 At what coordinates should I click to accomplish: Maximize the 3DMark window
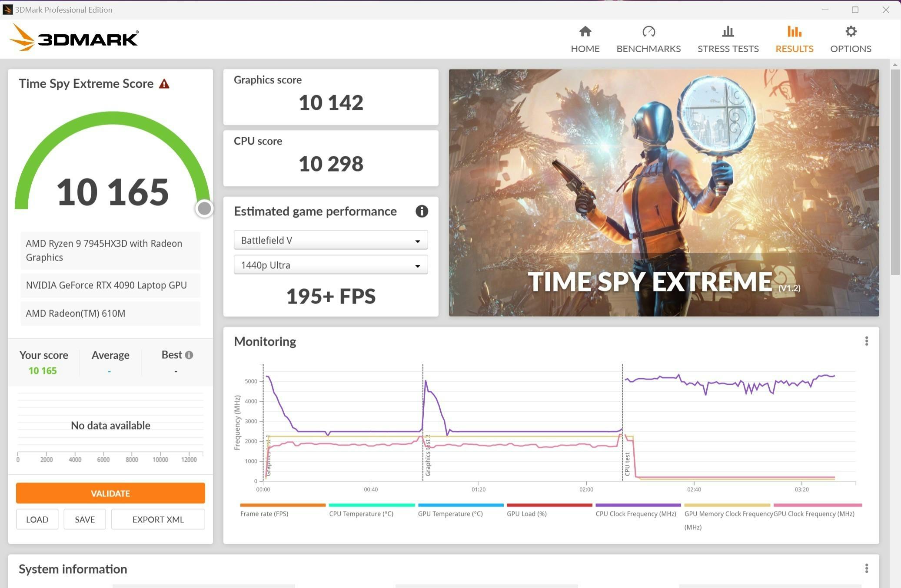855,10
